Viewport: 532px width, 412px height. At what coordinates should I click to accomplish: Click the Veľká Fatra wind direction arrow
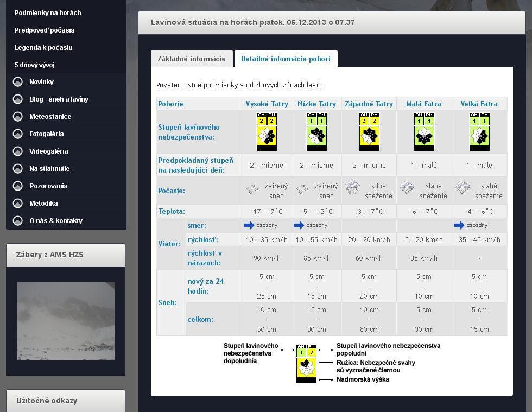pos(459,225)
